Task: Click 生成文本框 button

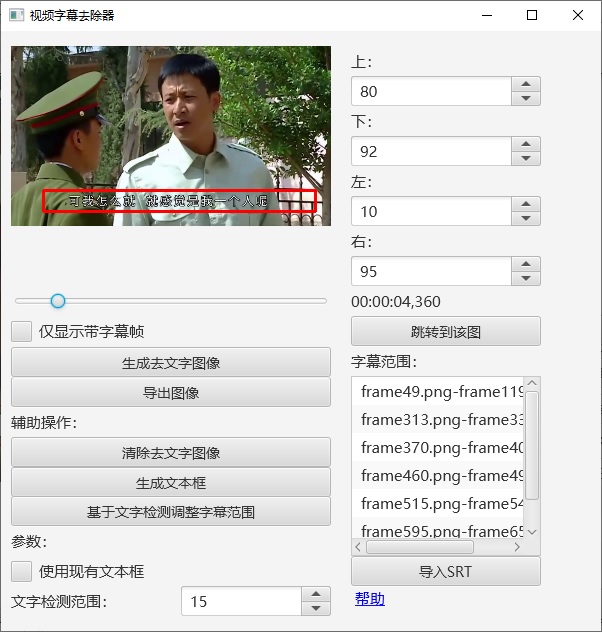Action: click(171, 482)
